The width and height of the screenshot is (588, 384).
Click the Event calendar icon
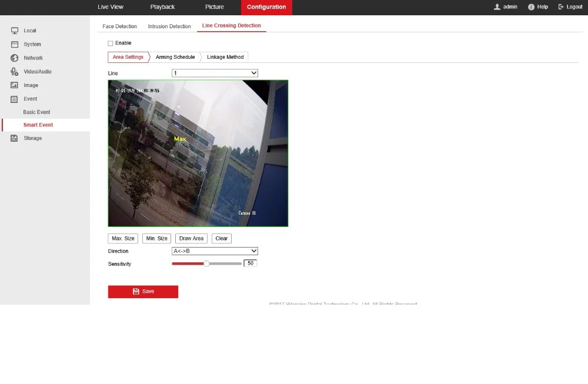[x=14, y=99]
